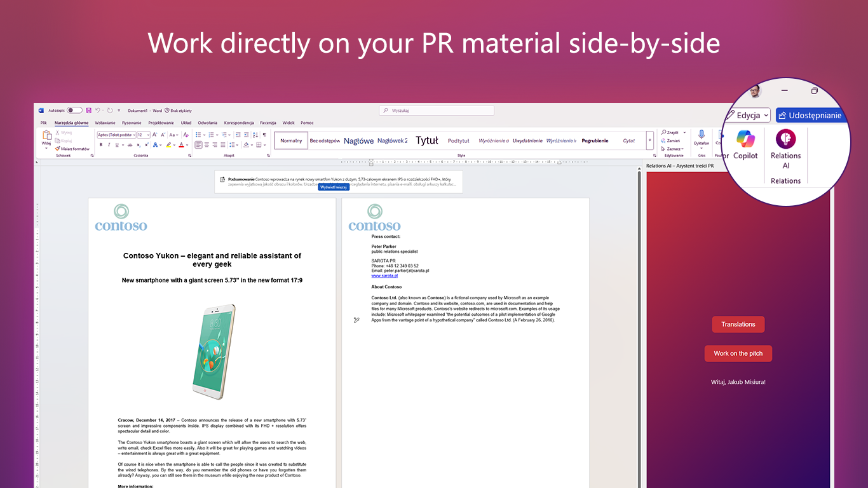Toggle the Autozapis (AutoSave) switch
Screen dimensions: 868x488
[74, 111]
